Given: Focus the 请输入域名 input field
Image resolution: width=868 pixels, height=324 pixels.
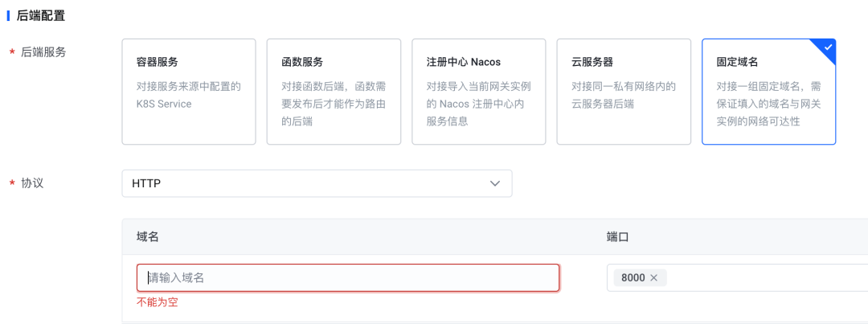Looking at the screenshot, I should click(x=348, y=277).
